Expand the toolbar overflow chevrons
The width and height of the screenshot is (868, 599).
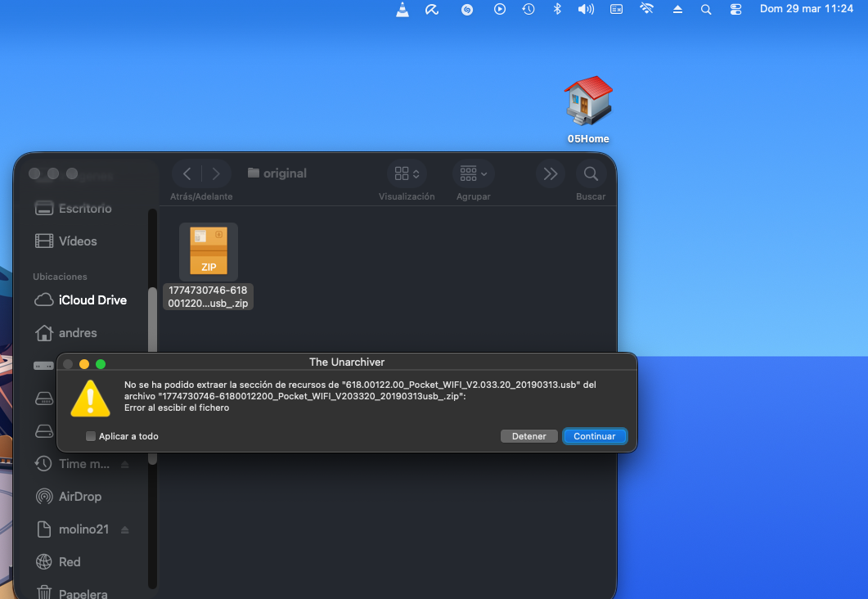coord(551,173)
